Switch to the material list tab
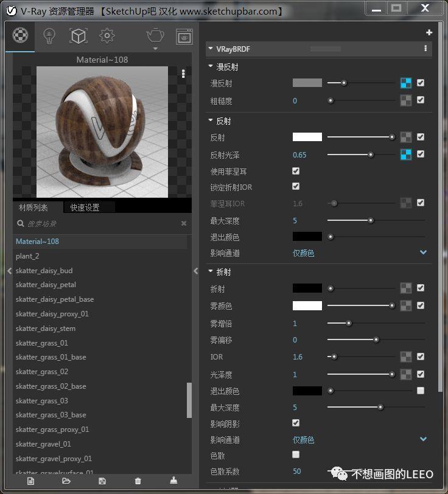Viewport: 448px width, 494px height. 33,207
